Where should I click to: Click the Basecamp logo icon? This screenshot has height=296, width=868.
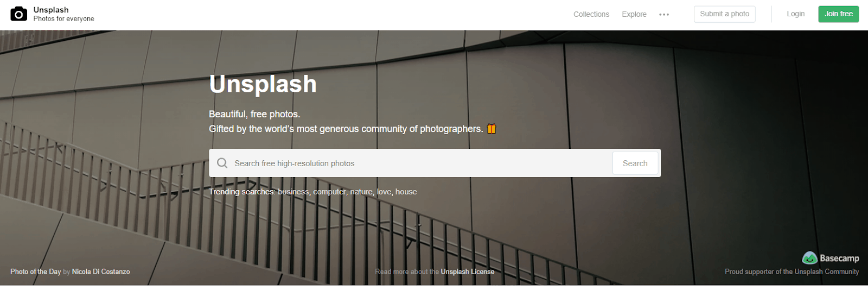(810, 258)
